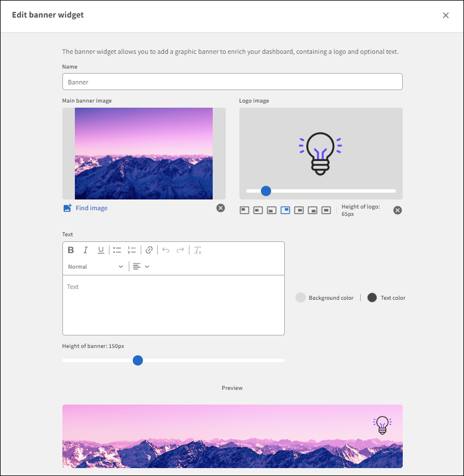Click the insert link icon
Viewport: 464px width, 476px height.
click(149, 250)
